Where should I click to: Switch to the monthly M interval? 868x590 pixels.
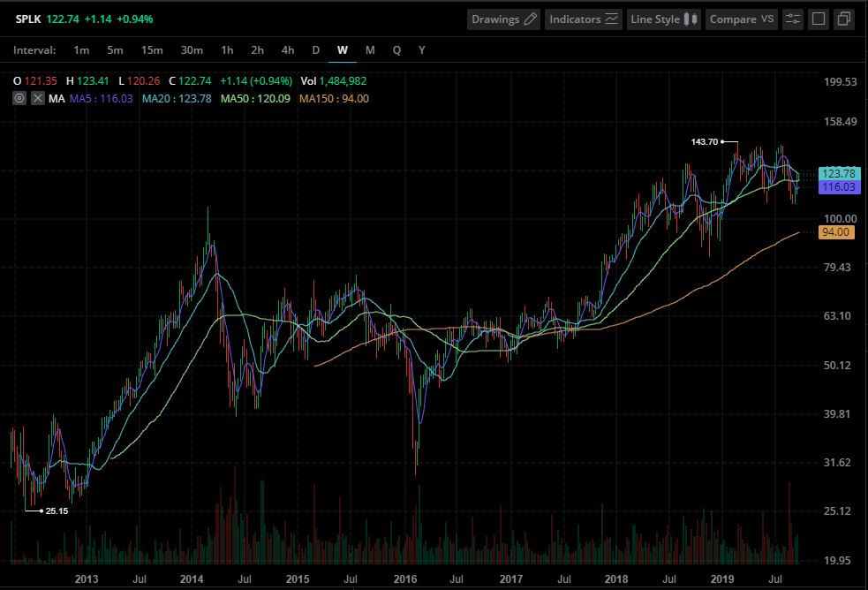pyautogui.click(x=370, y=50)
